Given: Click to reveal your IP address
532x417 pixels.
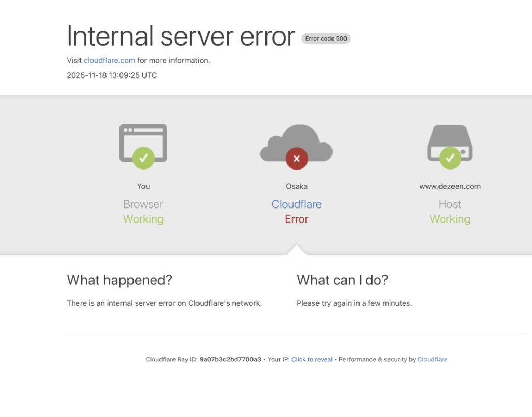Looking at the screenshot, I should 312,359.
